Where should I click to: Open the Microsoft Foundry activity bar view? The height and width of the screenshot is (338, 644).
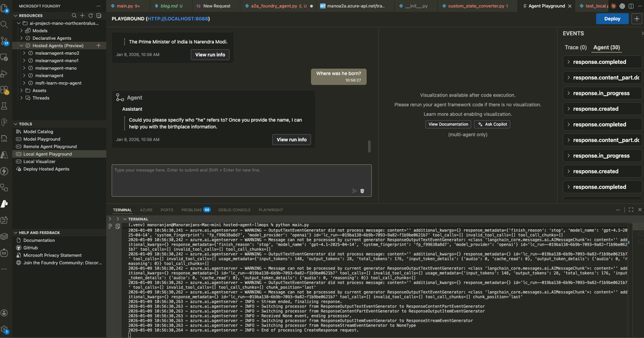pyautogui.click(x=5, y=204)
